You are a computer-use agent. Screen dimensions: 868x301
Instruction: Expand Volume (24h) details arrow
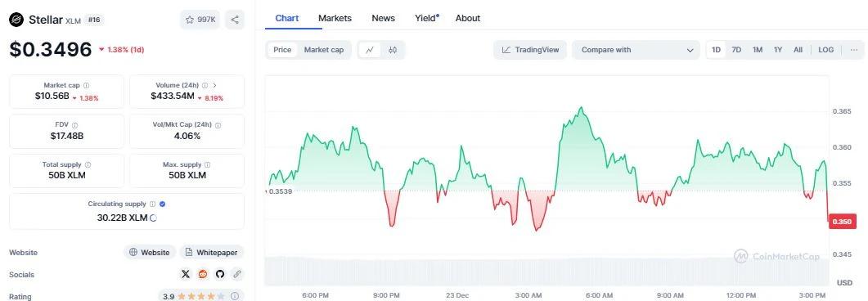coord(215,85)
